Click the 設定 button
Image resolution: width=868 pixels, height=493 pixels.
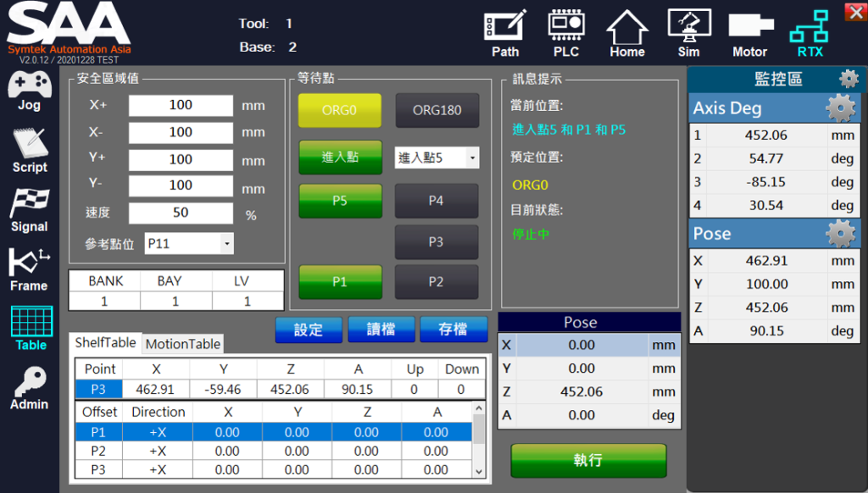tap(309, 330)
